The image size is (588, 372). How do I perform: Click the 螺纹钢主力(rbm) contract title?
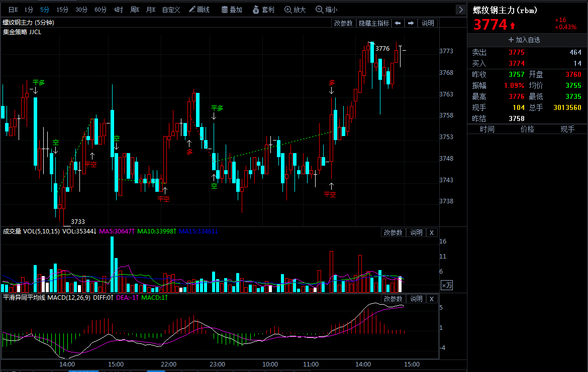505,11
